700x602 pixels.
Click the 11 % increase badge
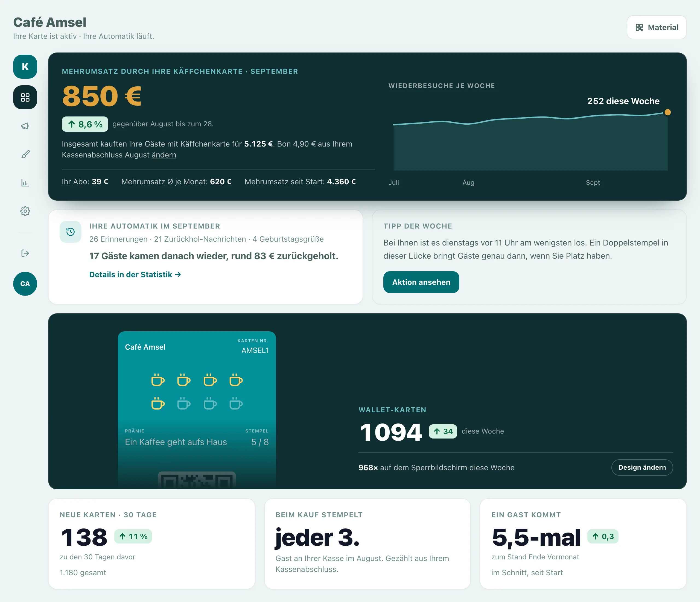click(x=133, y=536)
